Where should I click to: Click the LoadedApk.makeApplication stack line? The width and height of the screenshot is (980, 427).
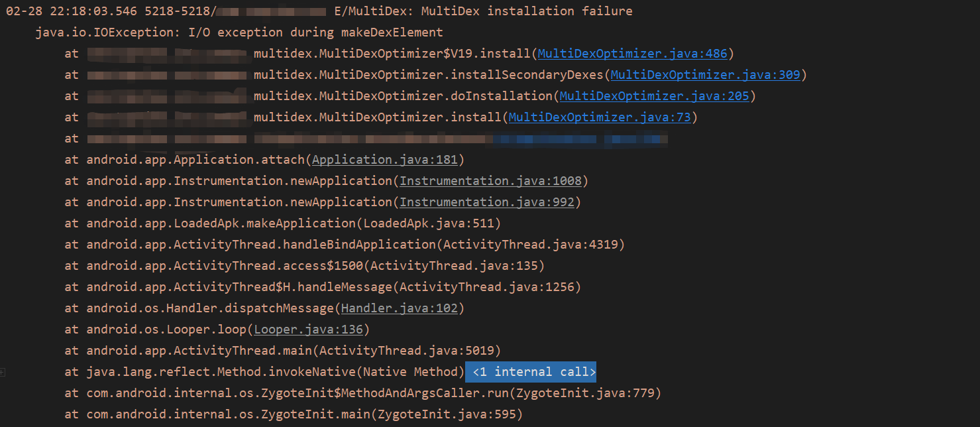[x=283, y=223]
